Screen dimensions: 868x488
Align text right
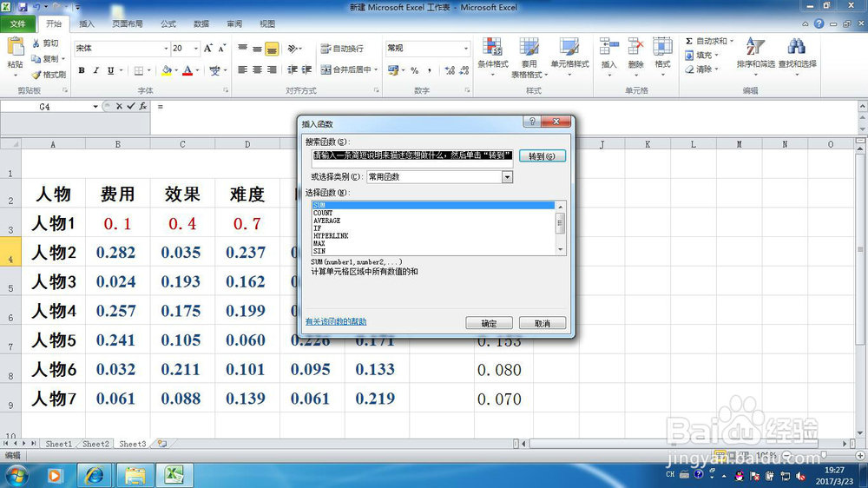(272, 69)
